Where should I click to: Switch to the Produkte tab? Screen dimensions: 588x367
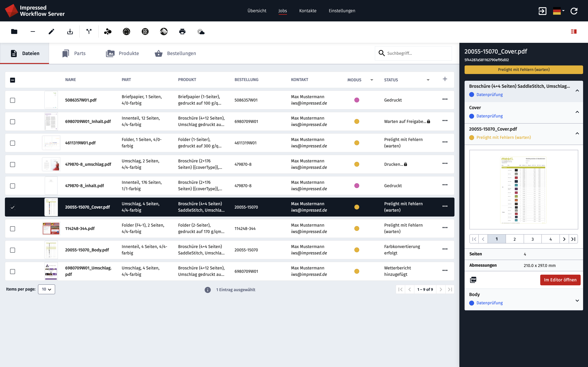pyautogui.click(x=123, y=53)
